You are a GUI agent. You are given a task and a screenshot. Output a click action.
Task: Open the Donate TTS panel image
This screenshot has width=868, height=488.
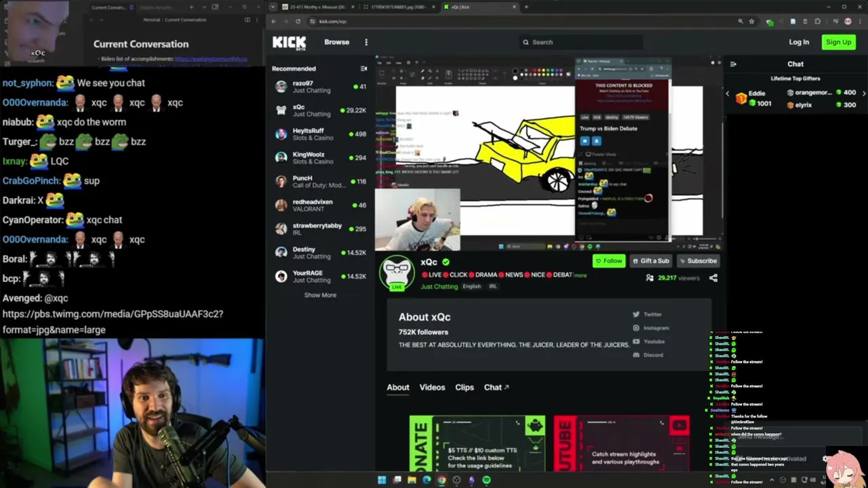coord(477,443)
